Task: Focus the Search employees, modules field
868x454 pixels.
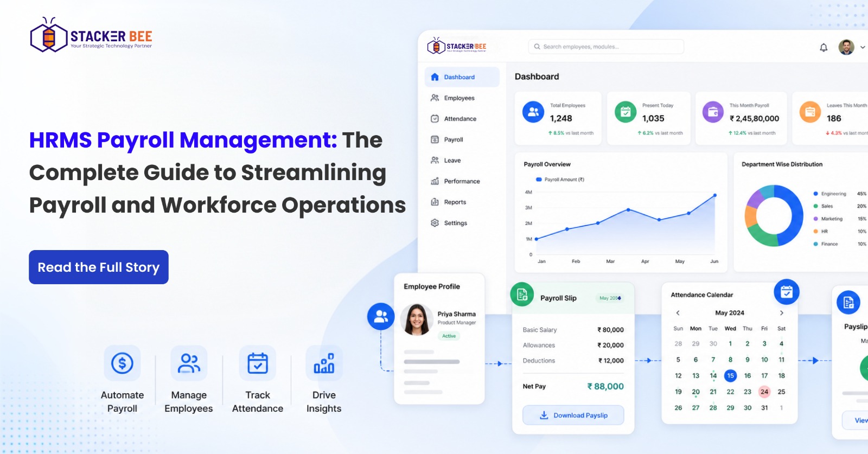Action: click(x=606, y=47)
